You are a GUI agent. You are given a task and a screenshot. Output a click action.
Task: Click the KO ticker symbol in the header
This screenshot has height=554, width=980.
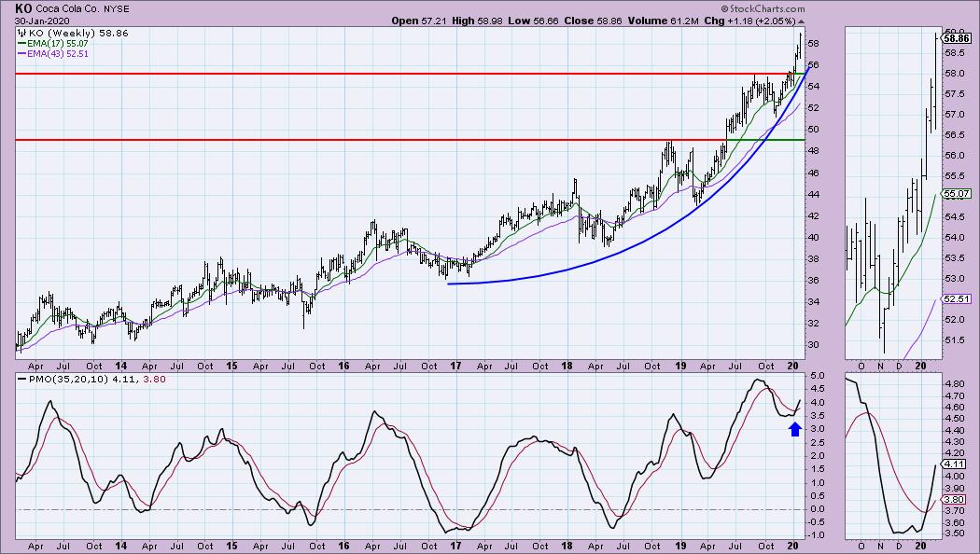pos(23,8)
